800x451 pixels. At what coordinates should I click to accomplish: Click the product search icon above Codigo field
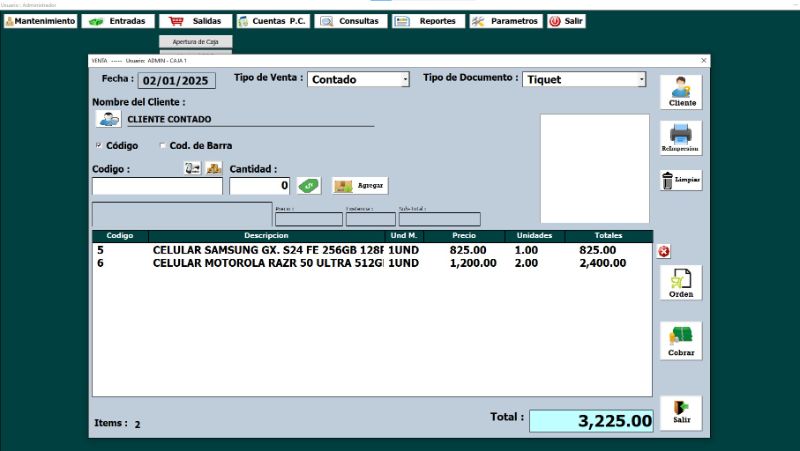pyautogui.click(x=192, y=168)
